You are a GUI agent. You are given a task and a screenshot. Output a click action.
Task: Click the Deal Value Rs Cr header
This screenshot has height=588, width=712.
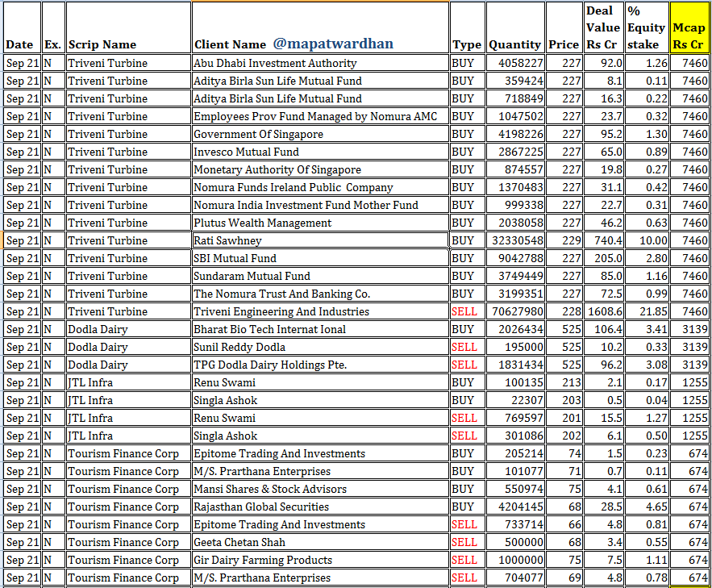click(x=603, y=27)
